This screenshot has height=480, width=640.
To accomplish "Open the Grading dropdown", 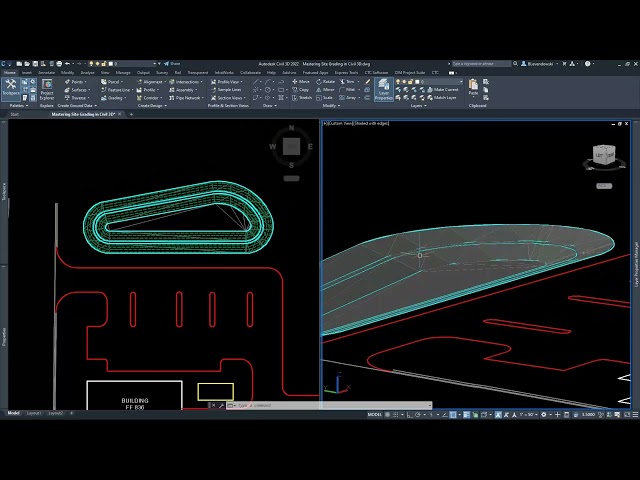I will point(113,98).
